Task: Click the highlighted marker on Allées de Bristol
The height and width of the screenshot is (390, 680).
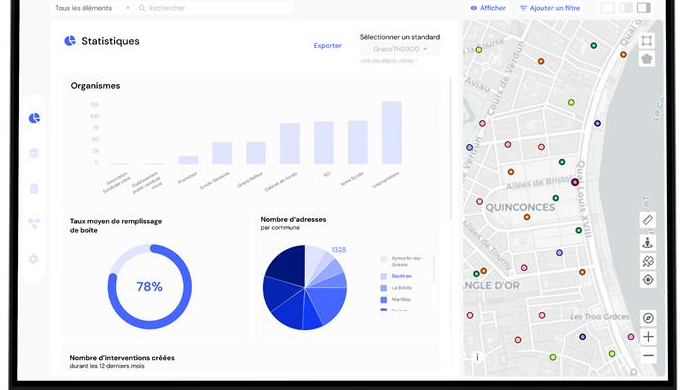Action: coord(575,182)
